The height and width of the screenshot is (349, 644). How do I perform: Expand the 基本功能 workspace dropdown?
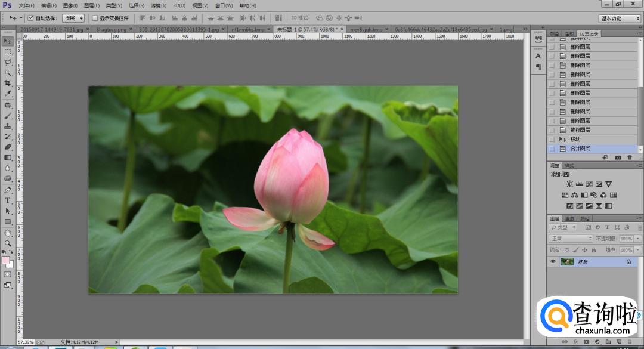point(620,18)
